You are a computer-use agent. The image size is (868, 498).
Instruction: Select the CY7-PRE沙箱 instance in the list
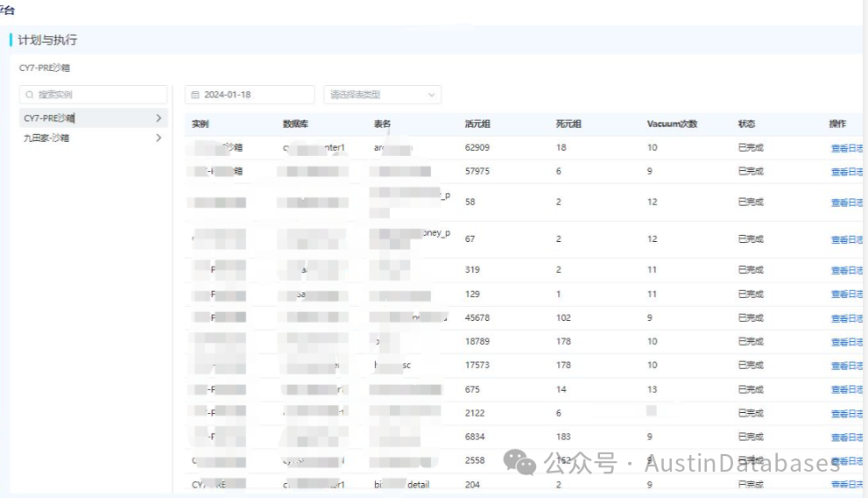[x=93, y=118]
